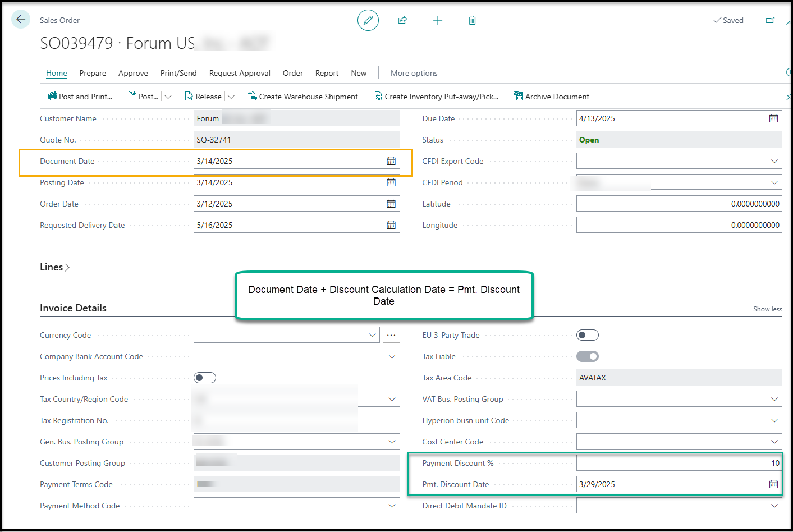Click Create Inventory Put-away/Pick
The width and height of the screenshot is (793, 532).
[x=436, y=97]
